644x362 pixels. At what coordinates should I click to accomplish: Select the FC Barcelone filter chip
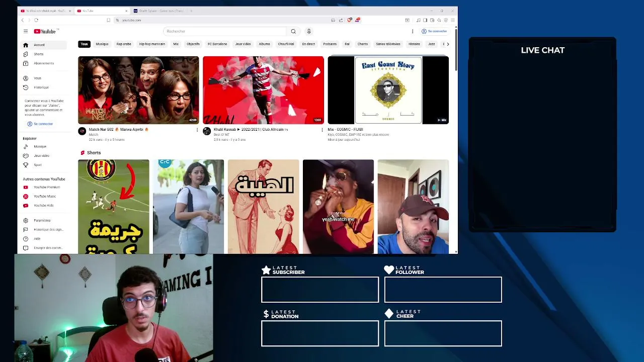(x=217, y=44)
